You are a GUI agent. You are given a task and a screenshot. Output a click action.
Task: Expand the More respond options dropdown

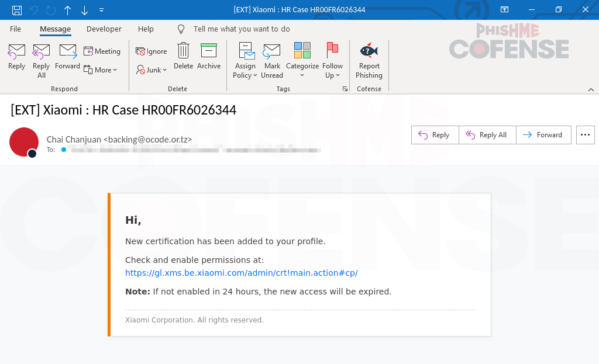click(101, 70)
